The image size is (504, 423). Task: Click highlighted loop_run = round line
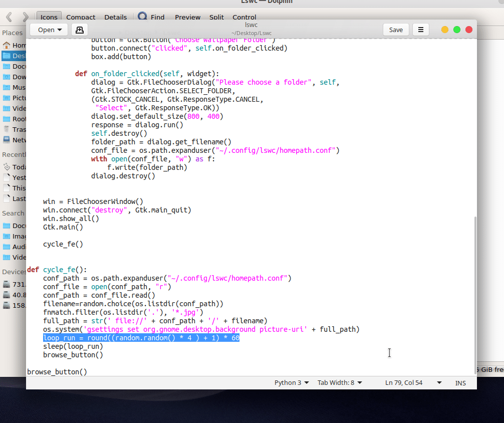point(141,338)
